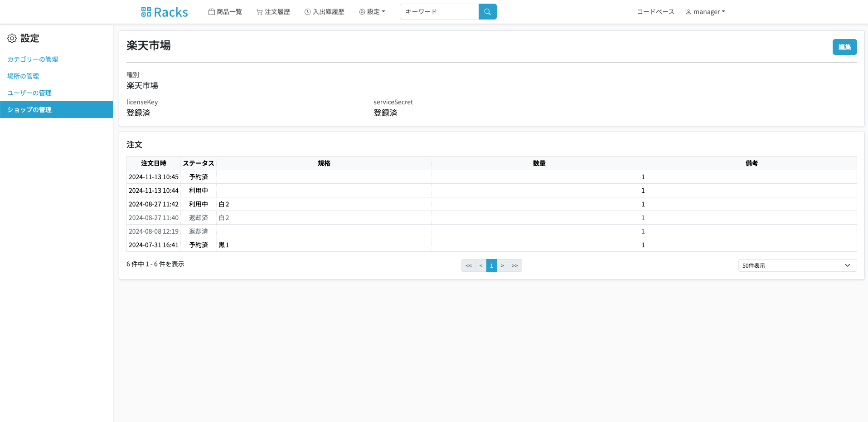
Task: Open the 50件表示 page size selector
Action: click(x=797, y=265)
